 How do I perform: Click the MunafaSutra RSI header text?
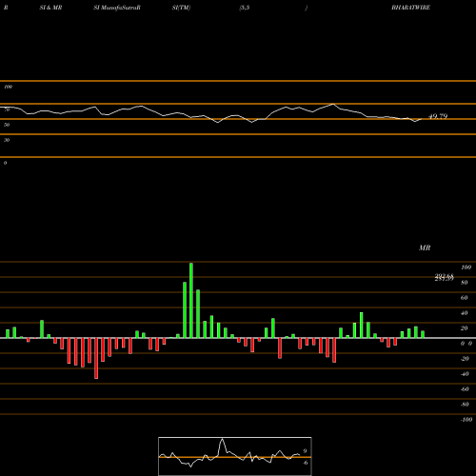[117, 8]
